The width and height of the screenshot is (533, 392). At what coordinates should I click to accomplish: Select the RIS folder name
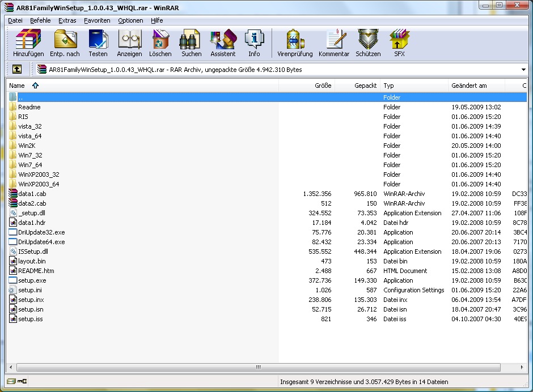click(x=23, y=117)
